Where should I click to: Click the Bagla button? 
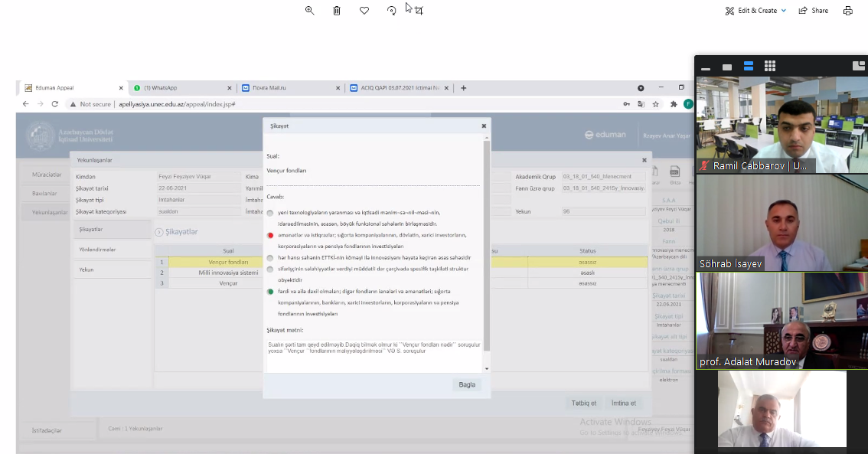click(467, 384)
